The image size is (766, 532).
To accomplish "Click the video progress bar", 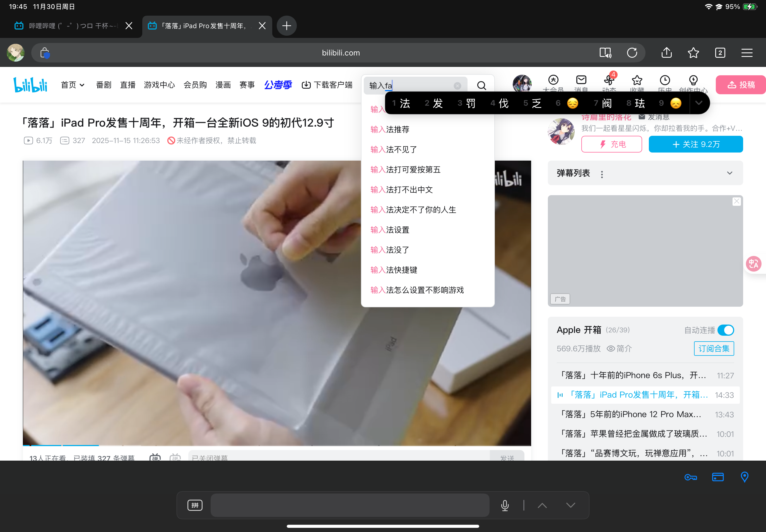I will [277, 445].
